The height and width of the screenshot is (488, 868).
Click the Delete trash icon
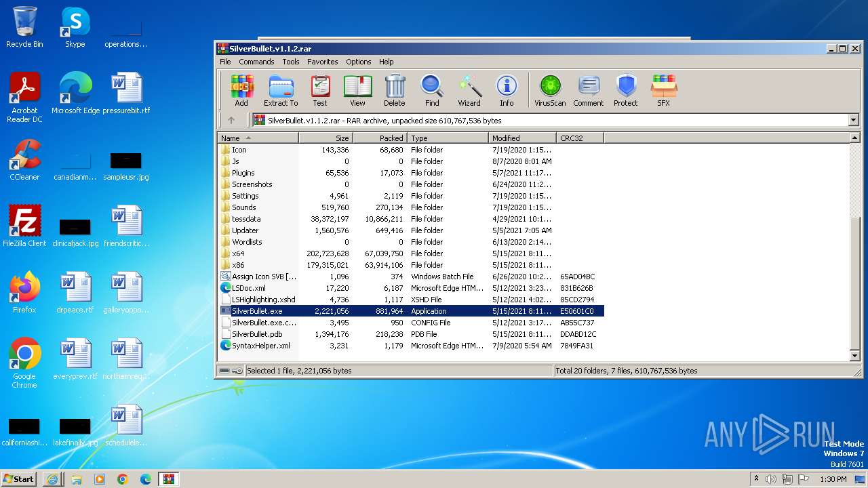click(394, 91)
